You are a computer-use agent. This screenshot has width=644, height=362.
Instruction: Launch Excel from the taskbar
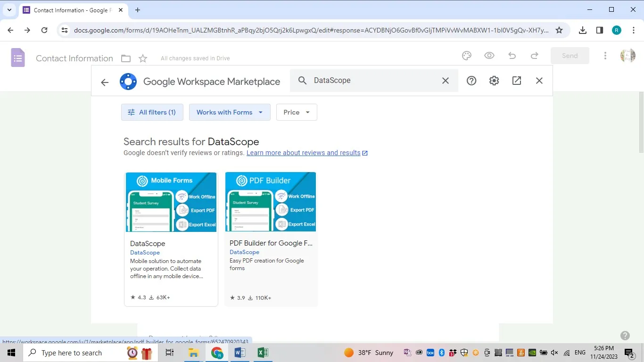(x=263, y=352)
